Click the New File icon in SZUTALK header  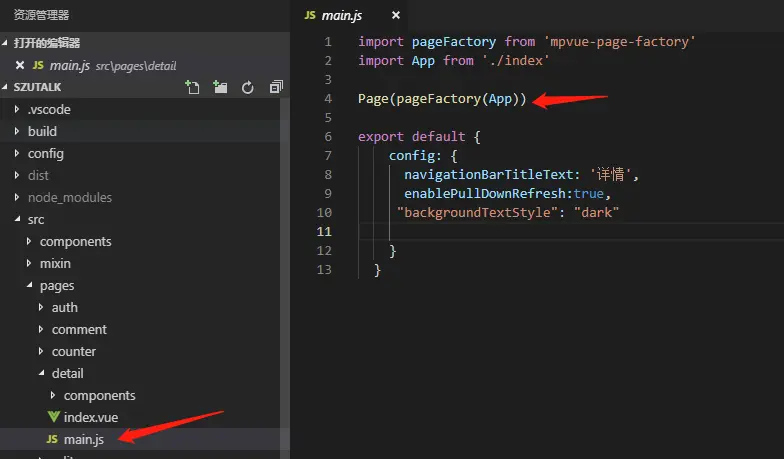192,87
